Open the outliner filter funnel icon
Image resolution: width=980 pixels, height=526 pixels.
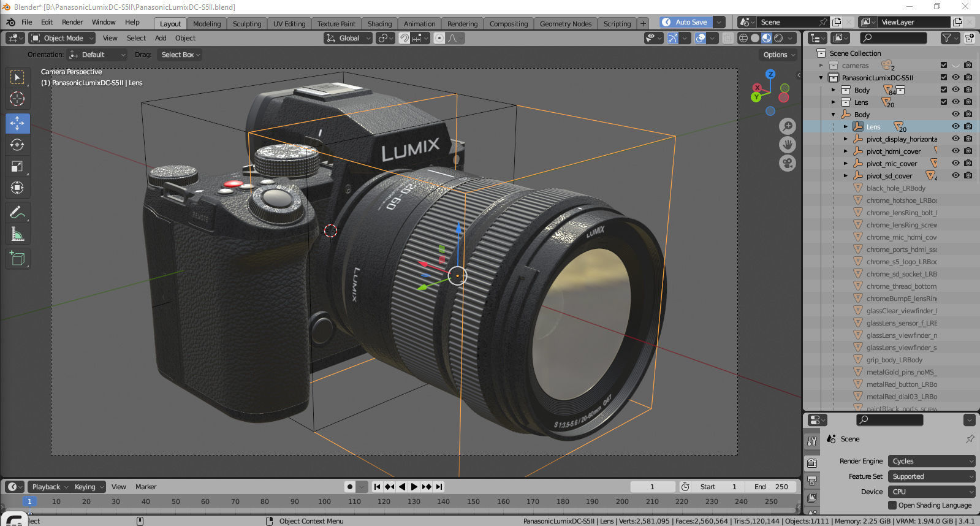[x=947, y=38]
